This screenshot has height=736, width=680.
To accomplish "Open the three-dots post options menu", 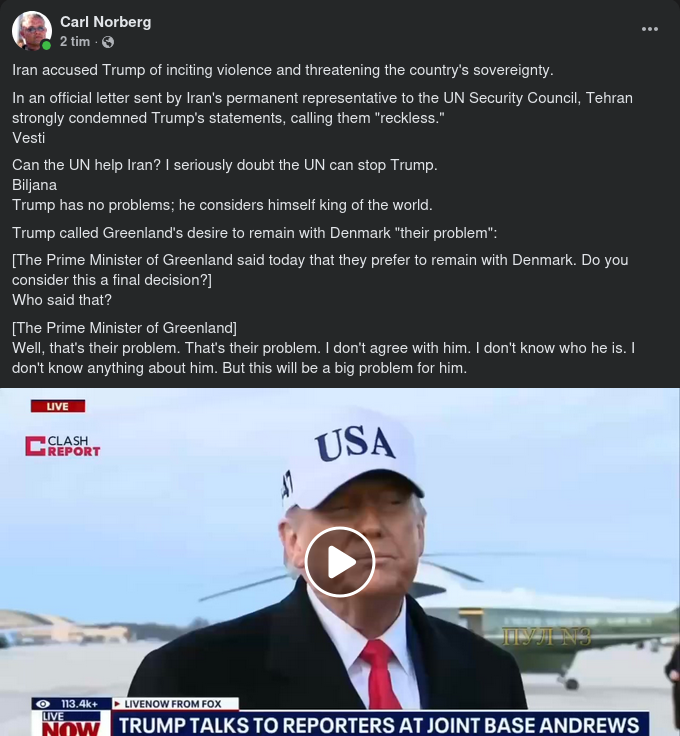I will coord(649,29).
